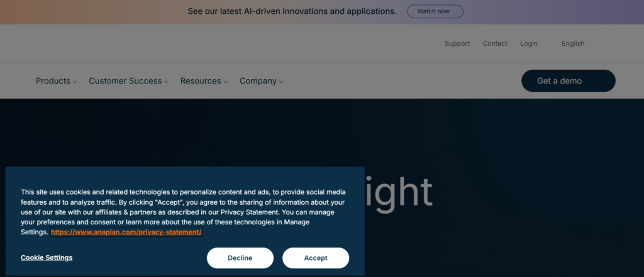The image size is (644, 277).
Task: Open the Products menu label
Action: tap(53, 81)
